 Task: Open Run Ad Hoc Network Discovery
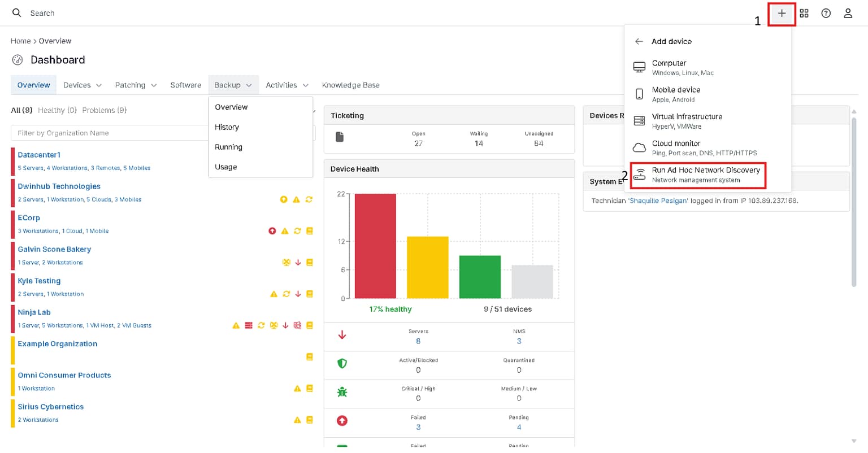click(697, 174)
